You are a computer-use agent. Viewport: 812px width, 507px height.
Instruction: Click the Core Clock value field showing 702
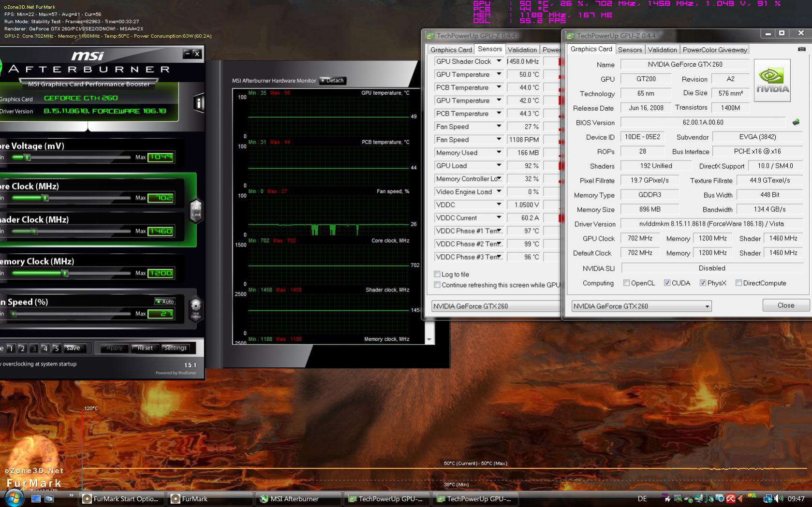[x=160, y=198]
